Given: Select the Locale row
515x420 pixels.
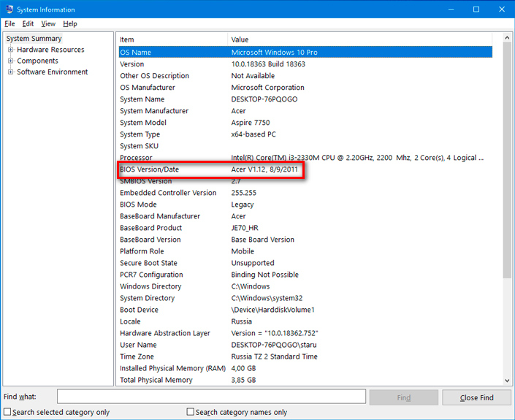Looking at the screenshot, I should point(305,321).
